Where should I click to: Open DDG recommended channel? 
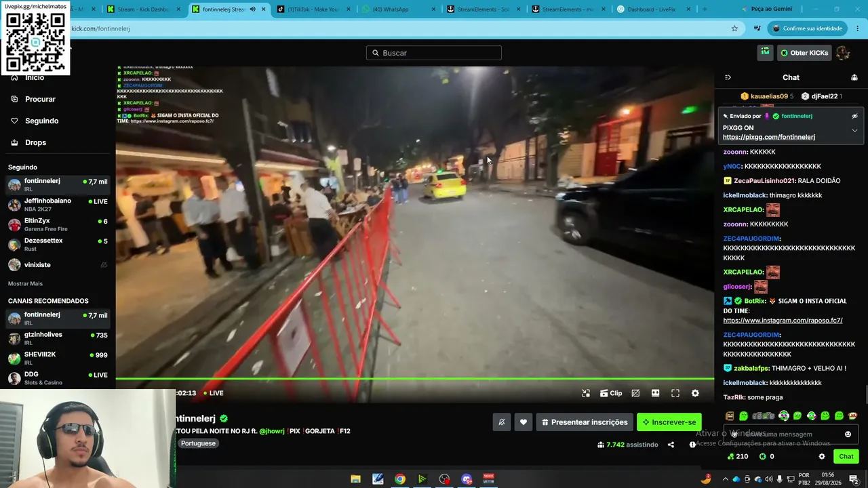58,378
